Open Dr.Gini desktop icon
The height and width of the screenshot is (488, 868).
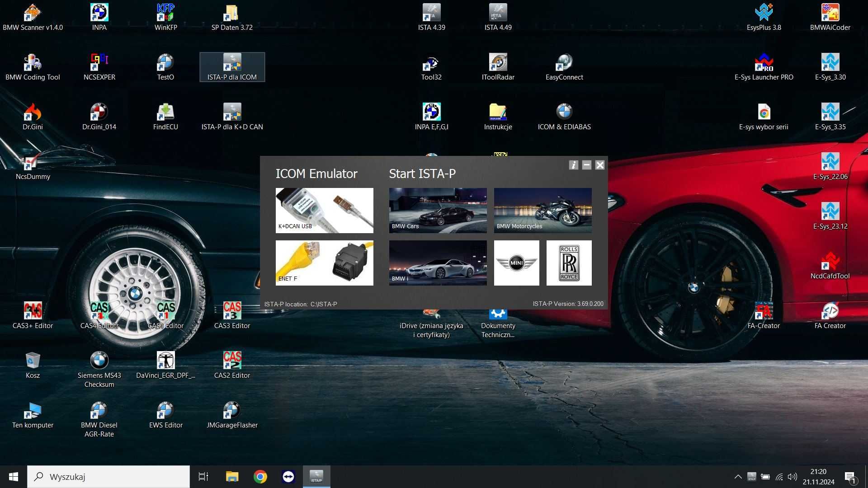tap(33, 117)
